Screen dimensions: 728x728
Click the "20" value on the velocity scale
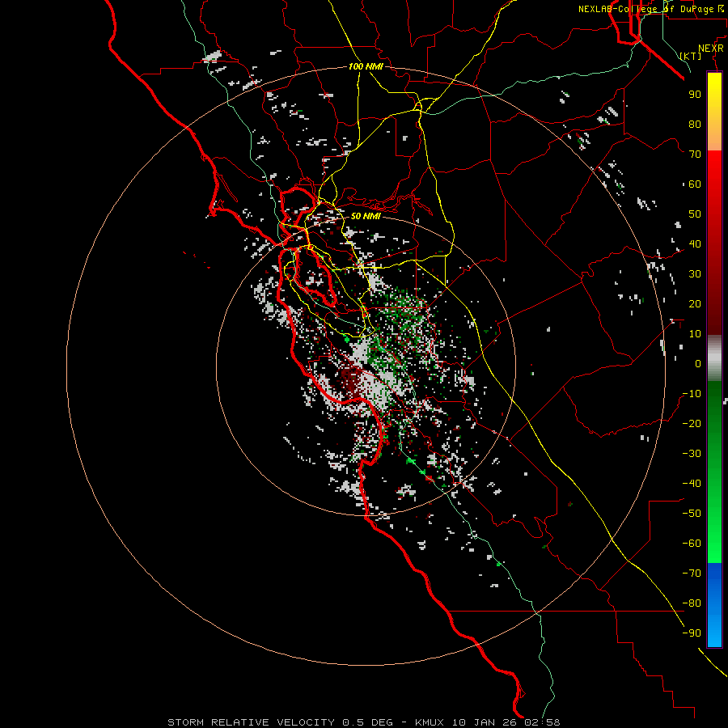(695, 303)
